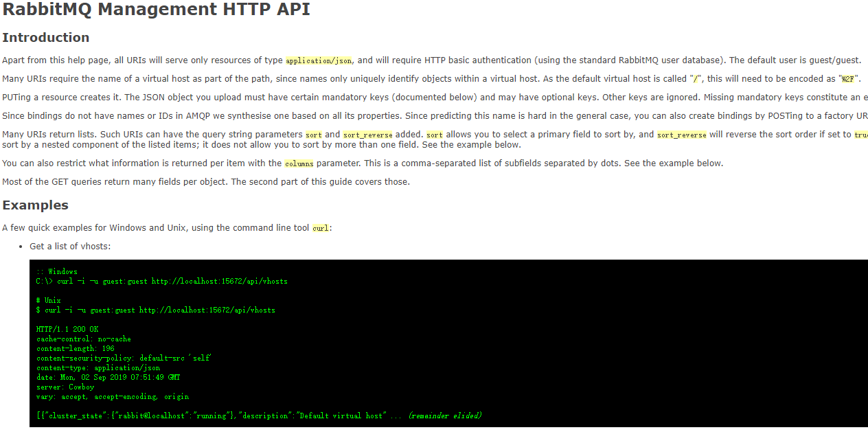Image resolution: width=868 pixels, height=432 pixels.
Task: Click the Unix $ curl command line
Action: [156, 310]
